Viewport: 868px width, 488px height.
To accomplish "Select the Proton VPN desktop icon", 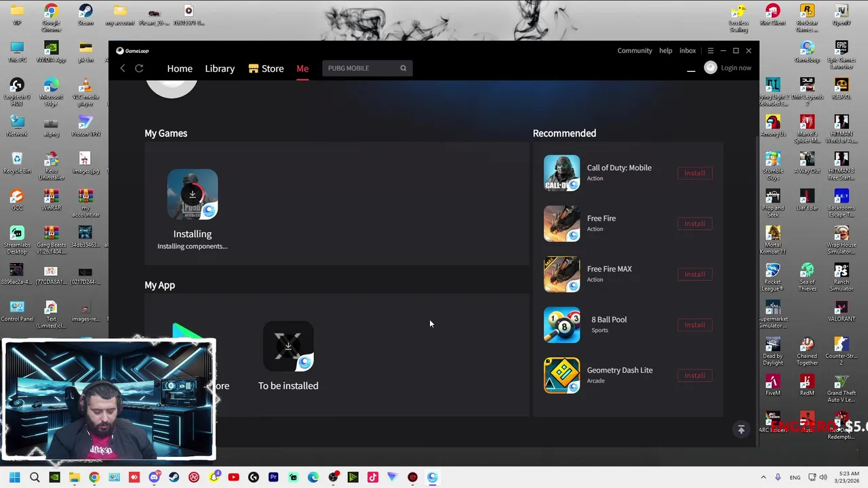I will tap(85, 126).
